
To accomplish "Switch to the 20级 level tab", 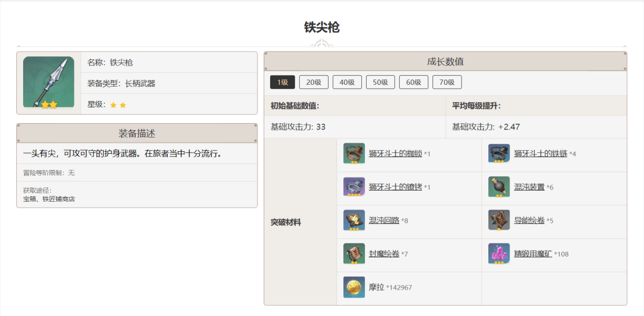I will [314, 82].
